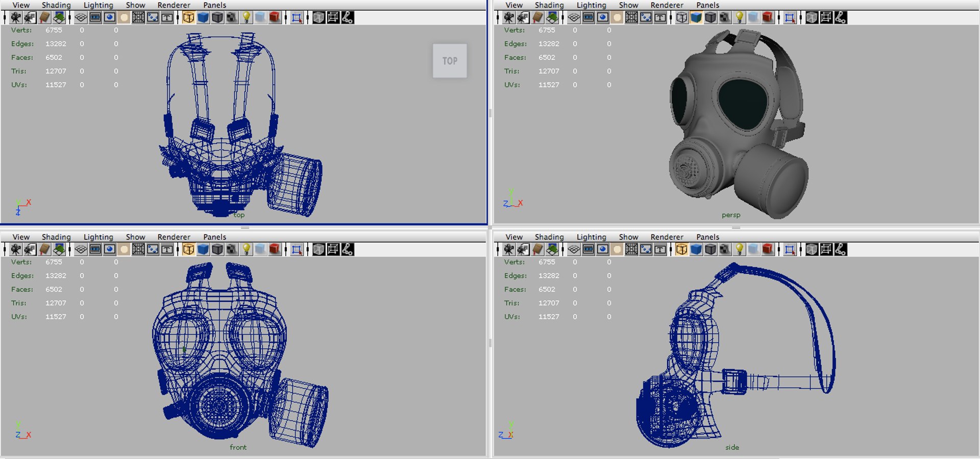
Task: Click red cube High Quality icon, side panel
Action: pos(767,250)
